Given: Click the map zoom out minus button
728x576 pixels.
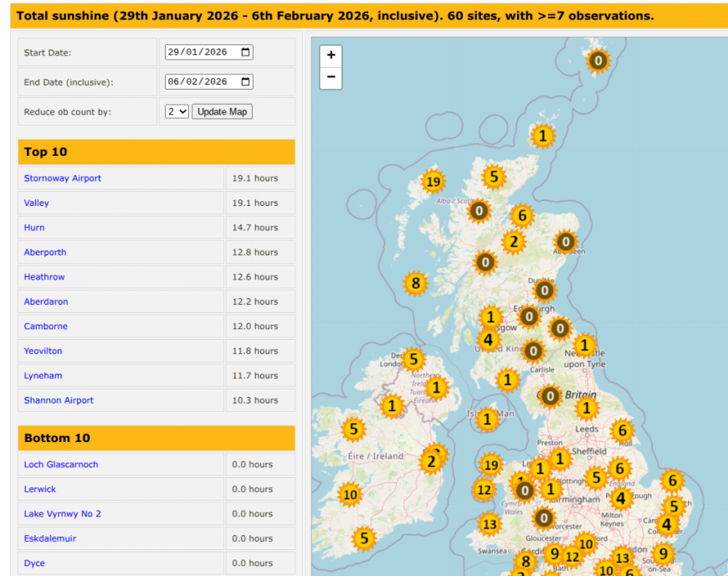Looking at the screenshot, I should 331,77.
